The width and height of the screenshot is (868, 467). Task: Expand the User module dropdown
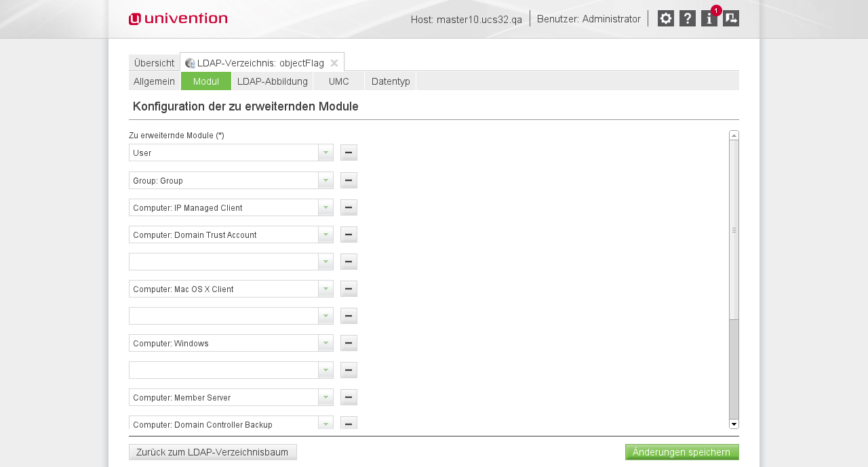325,153
